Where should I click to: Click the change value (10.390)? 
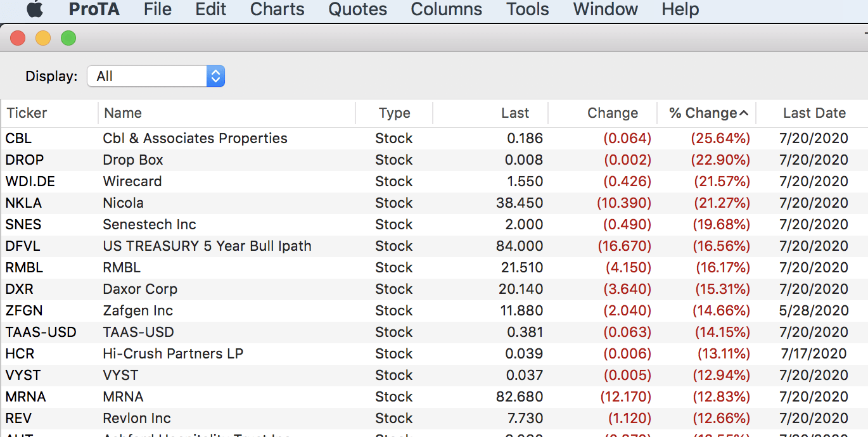tap(624, 203)
